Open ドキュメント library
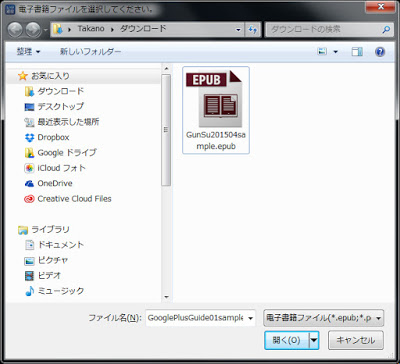Screen dimensions: 400x364 (x=61, y=245)
